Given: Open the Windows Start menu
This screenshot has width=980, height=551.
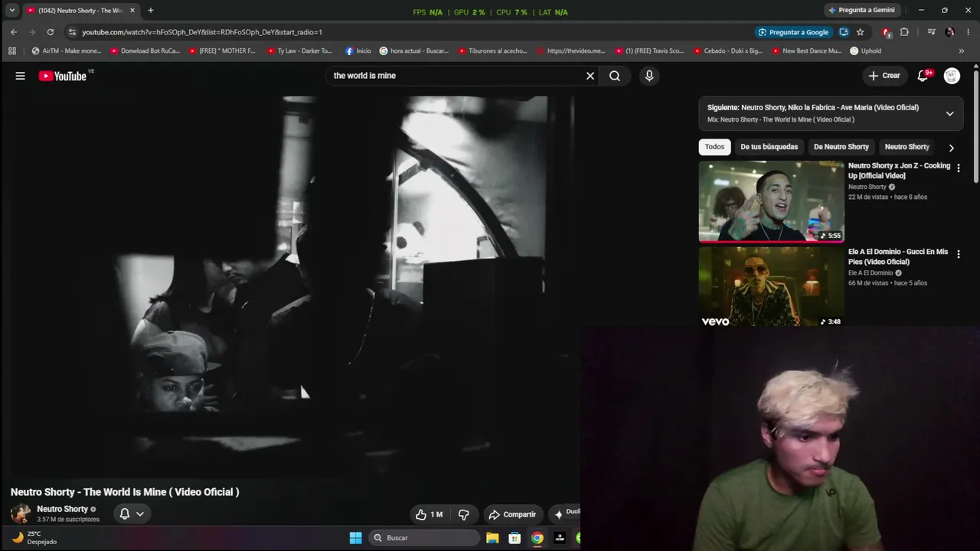Looking at the screenshot, I should (355, 538).
